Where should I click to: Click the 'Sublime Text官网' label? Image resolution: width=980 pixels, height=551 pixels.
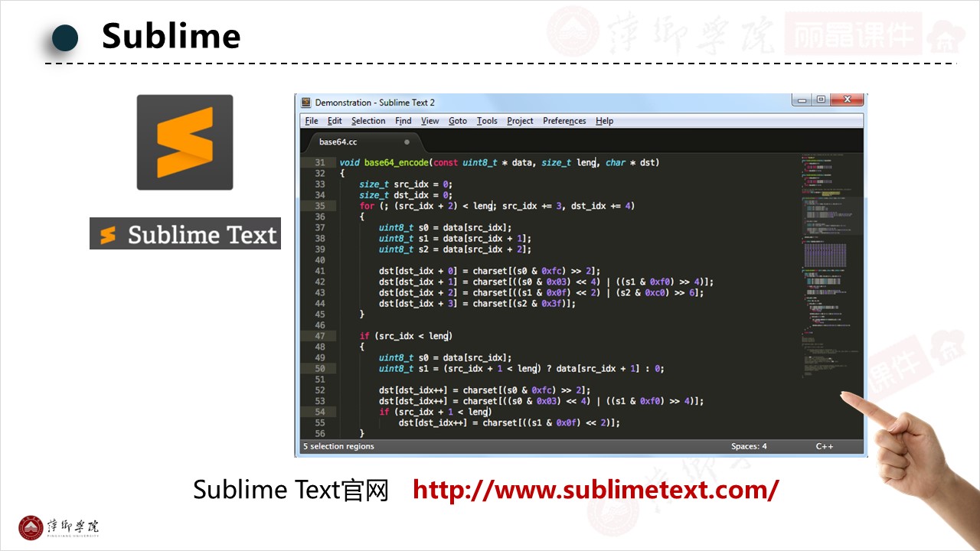(x=291, y=489)
